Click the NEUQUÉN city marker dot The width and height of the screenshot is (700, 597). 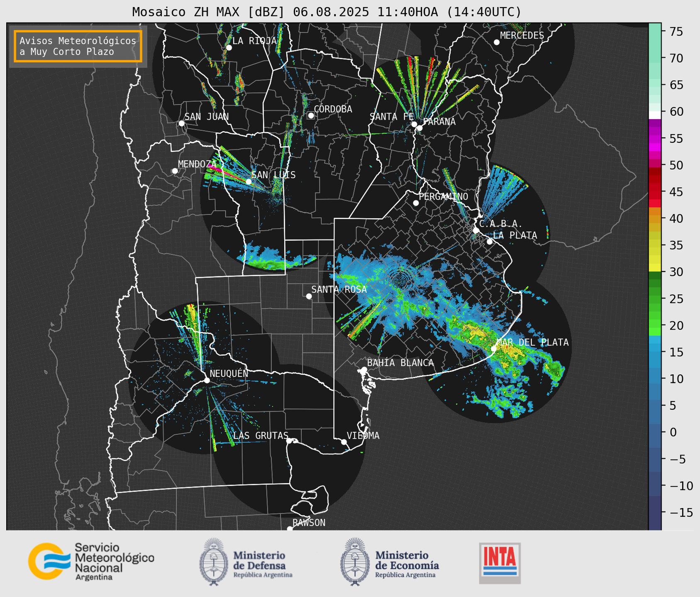pyautogui.click(x=207, y=380)
